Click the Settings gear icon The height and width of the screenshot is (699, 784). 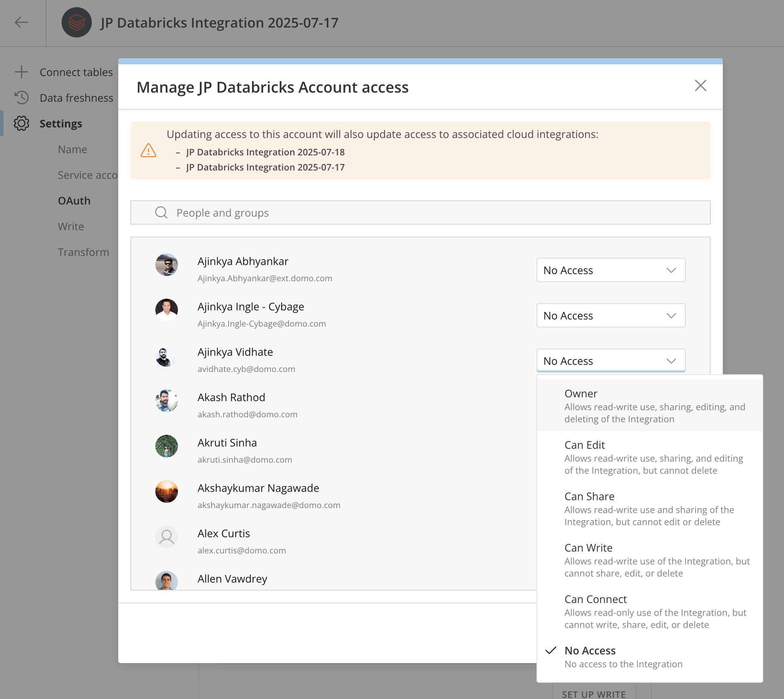point(22,123)
